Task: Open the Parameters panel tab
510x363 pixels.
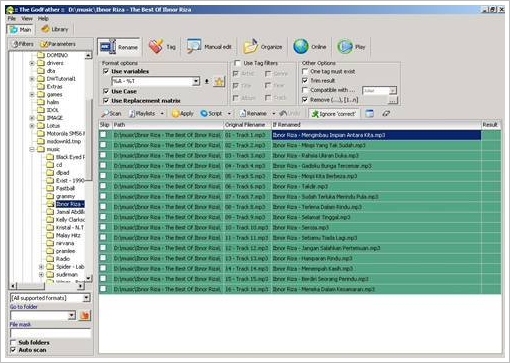Action: coord(58,44)
